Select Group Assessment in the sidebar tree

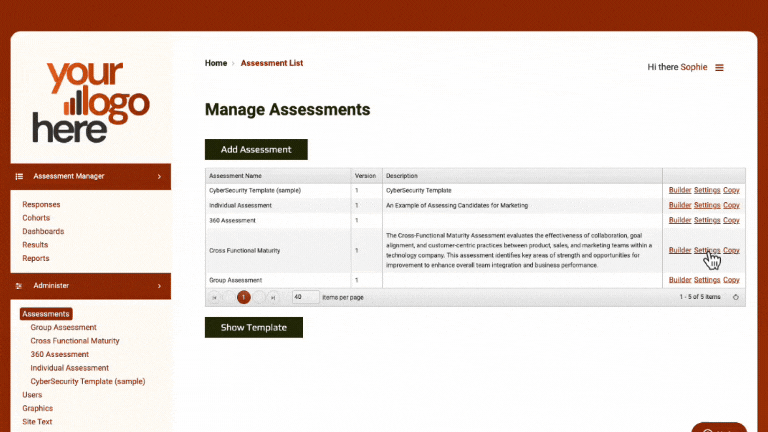(63, 327)
